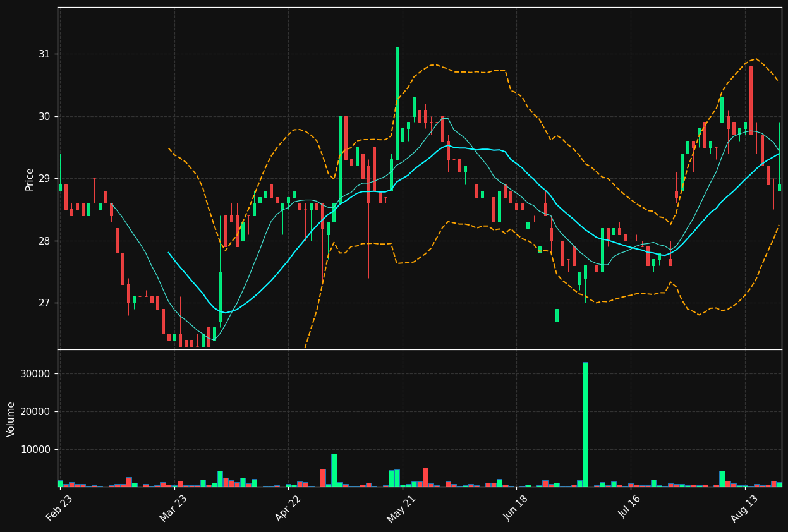Click the 'Jun 18' date axis label
This screenshot has width=788, height=532.
tap(516, 509)
